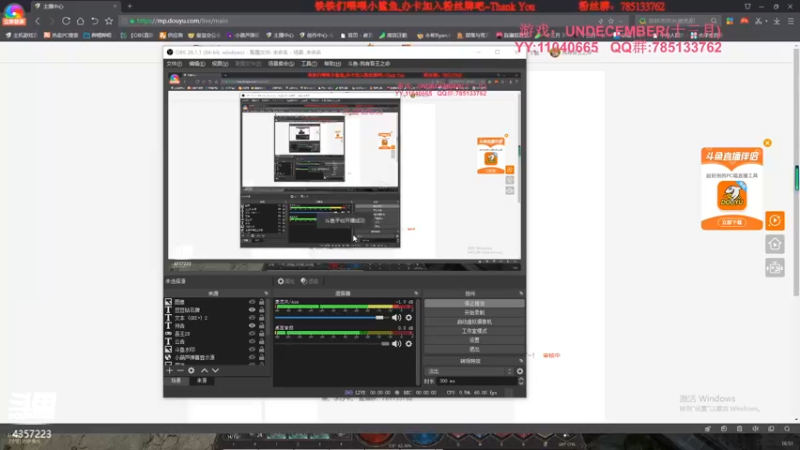Open the 帮助(H) menu in OBS

pyautogui.click(x=332, y=64)
